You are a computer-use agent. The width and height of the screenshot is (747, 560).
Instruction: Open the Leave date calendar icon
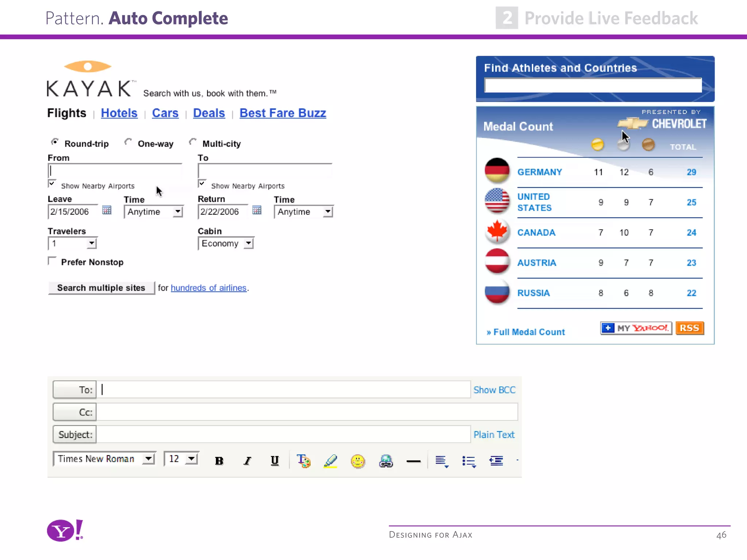(x=107, y=210)
